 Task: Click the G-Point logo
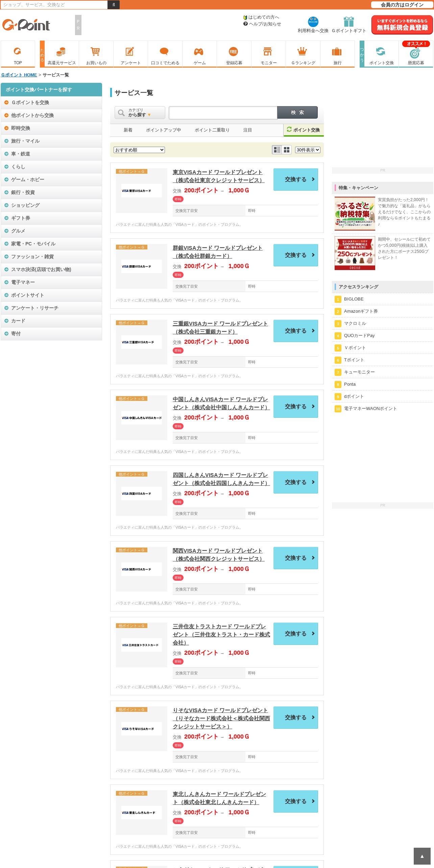point(26,25)
